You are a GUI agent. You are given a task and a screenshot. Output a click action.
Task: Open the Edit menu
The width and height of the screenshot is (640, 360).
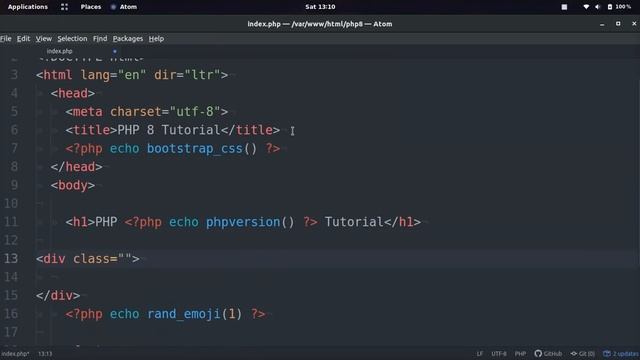(x=23, y=38)
